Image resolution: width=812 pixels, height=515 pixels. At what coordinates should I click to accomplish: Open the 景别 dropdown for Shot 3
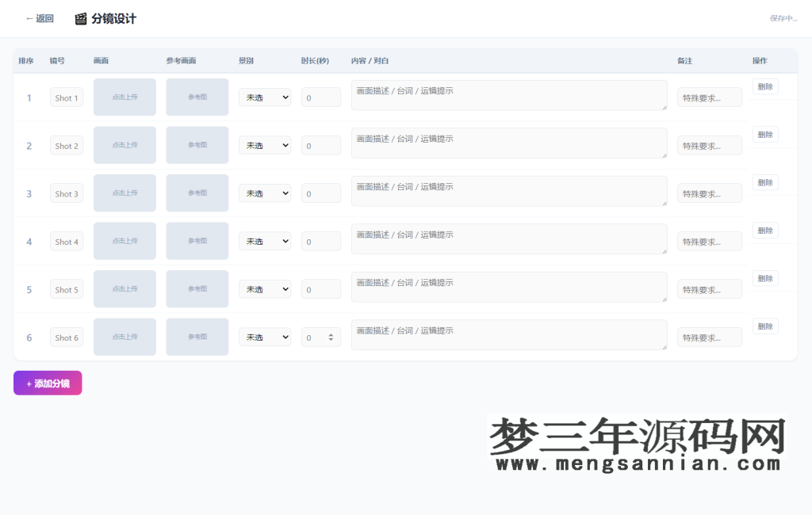(264, 193)
